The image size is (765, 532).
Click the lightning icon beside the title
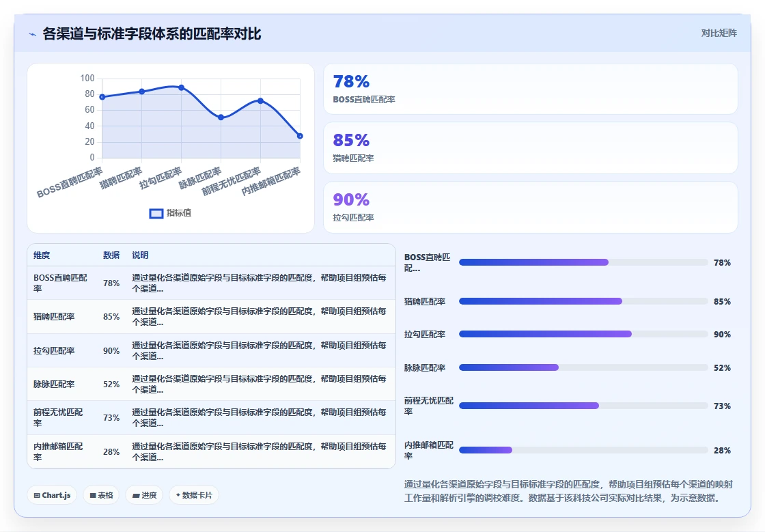pyautogui.click(x=33, y=34)
